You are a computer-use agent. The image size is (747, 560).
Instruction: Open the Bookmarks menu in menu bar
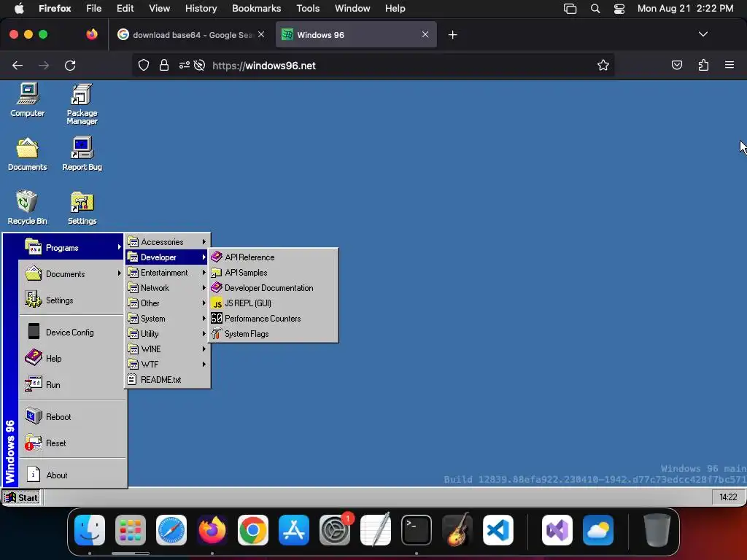click(256, 8)
